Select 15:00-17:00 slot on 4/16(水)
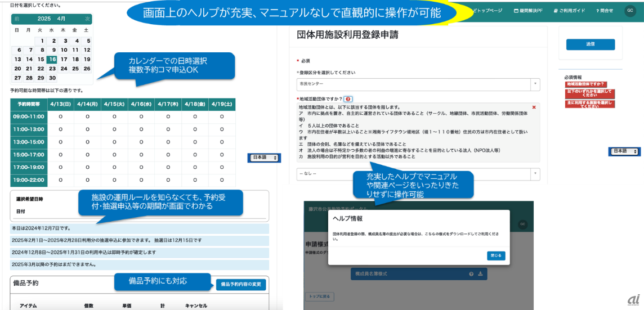The width and height of the screenshot is (644, 310). pyautogui.click(x=141, y=155)
